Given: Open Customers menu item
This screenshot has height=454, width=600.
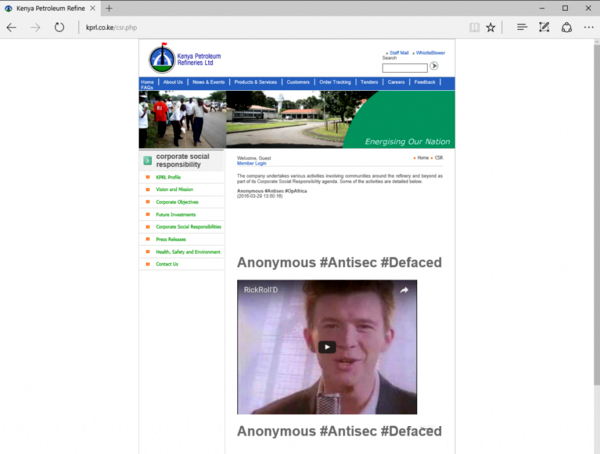Looking at the screenshot, I should pos(298,82).
